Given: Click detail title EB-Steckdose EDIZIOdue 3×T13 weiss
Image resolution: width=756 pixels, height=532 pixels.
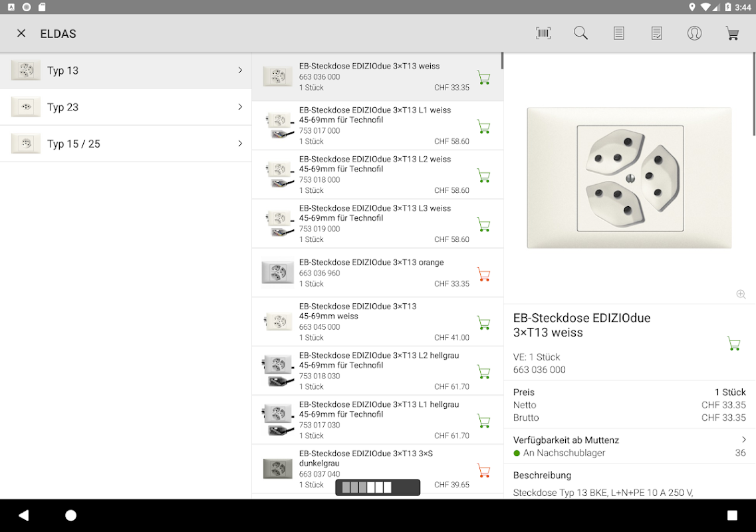Looking at the screenshot, I should (x=582, y=325).
